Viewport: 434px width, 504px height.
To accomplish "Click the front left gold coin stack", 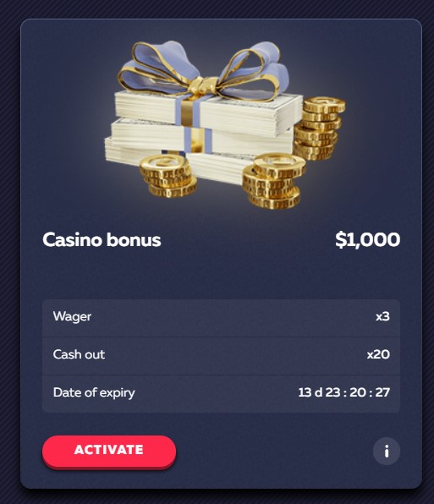I will [x=168, y=176].
